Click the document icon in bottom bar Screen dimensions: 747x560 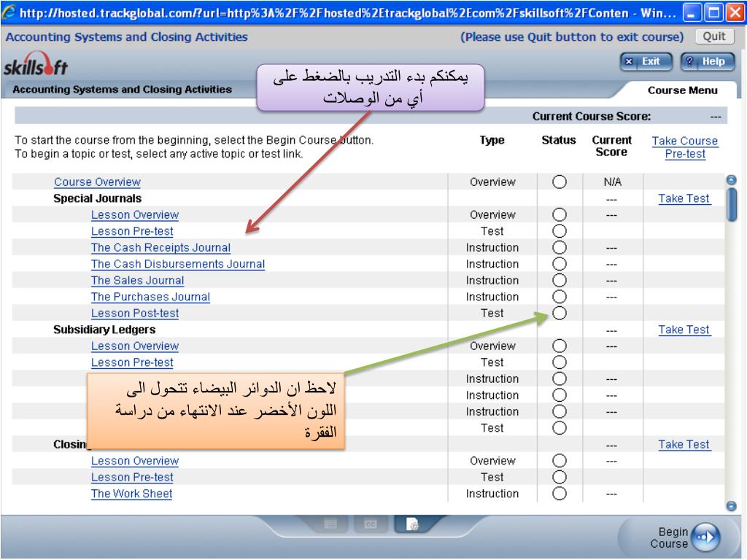click(412, 524)
